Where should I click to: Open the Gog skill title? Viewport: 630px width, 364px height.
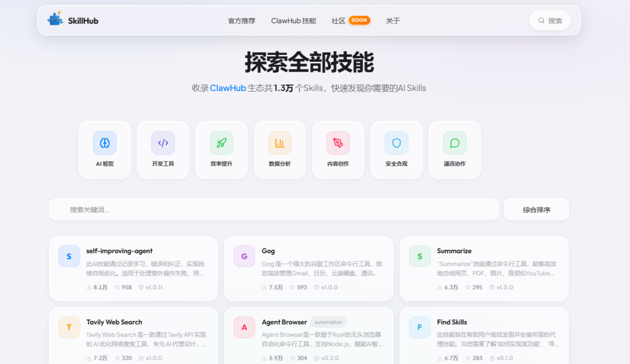268,251
